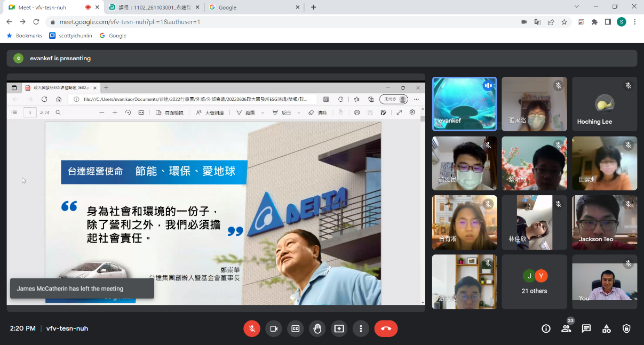The width and height of the screenshot is (644, 345).
Task: Click the search icon in presented PDF toolbar
Action: tap(58, 113)
